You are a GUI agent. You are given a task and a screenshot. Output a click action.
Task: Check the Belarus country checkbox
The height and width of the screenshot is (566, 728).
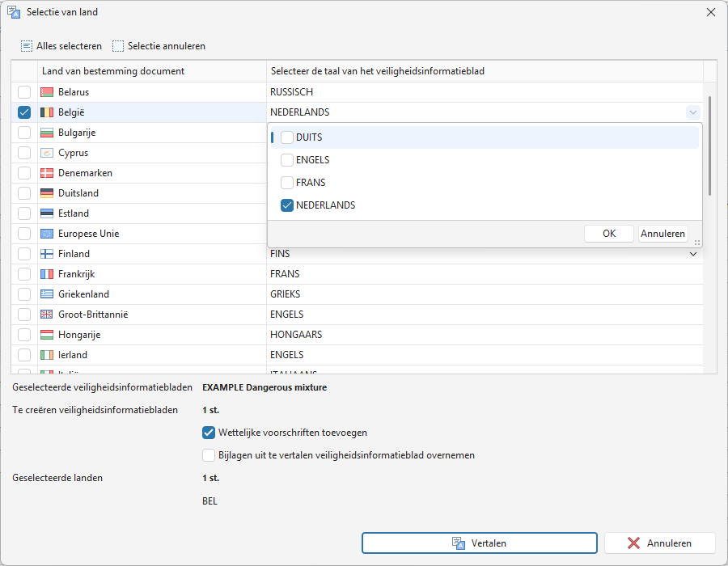(x=24, y=92)
